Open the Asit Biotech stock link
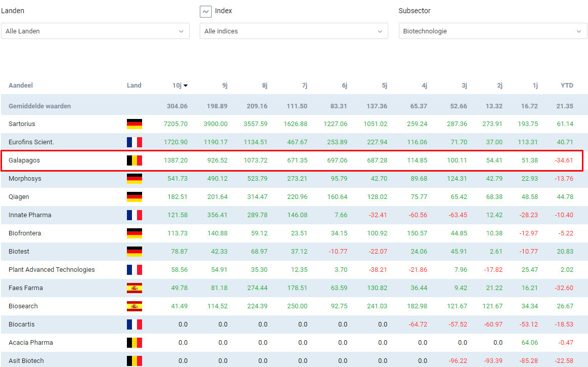This screenshot has width=588, height=367. [x=26, y=360]
